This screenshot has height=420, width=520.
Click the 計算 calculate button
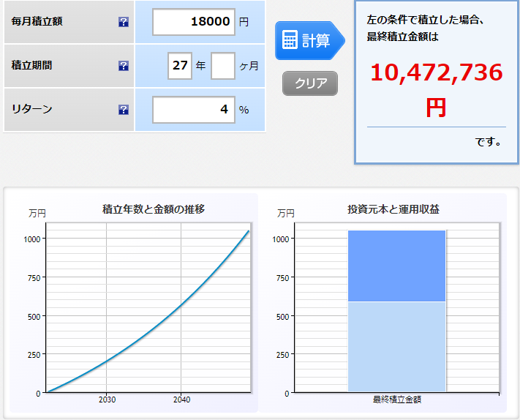pyautogui.click(x=310, y=40)
